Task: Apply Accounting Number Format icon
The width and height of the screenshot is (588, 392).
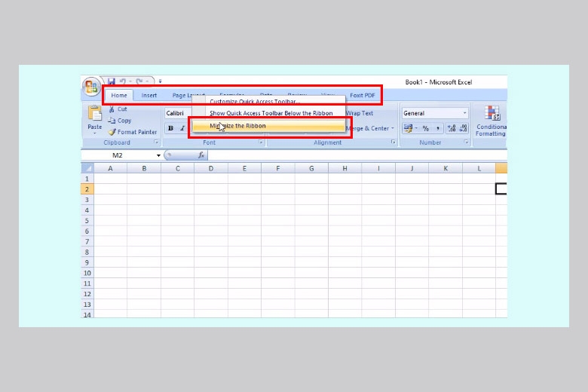Action: click(408, 128)
